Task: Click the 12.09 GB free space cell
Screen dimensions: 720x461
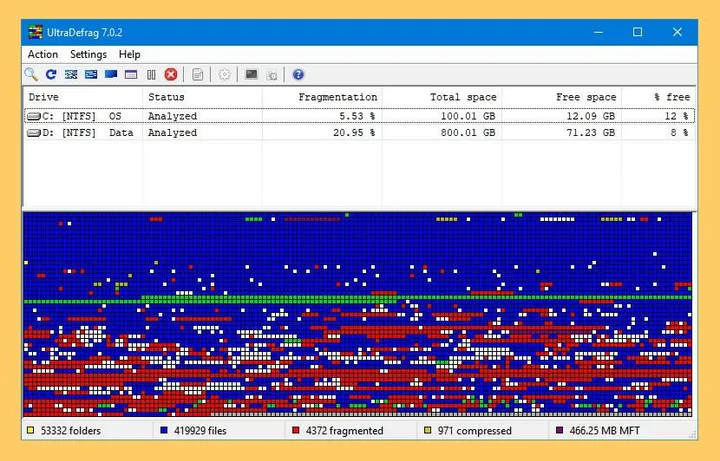Action: click(591, 116)
